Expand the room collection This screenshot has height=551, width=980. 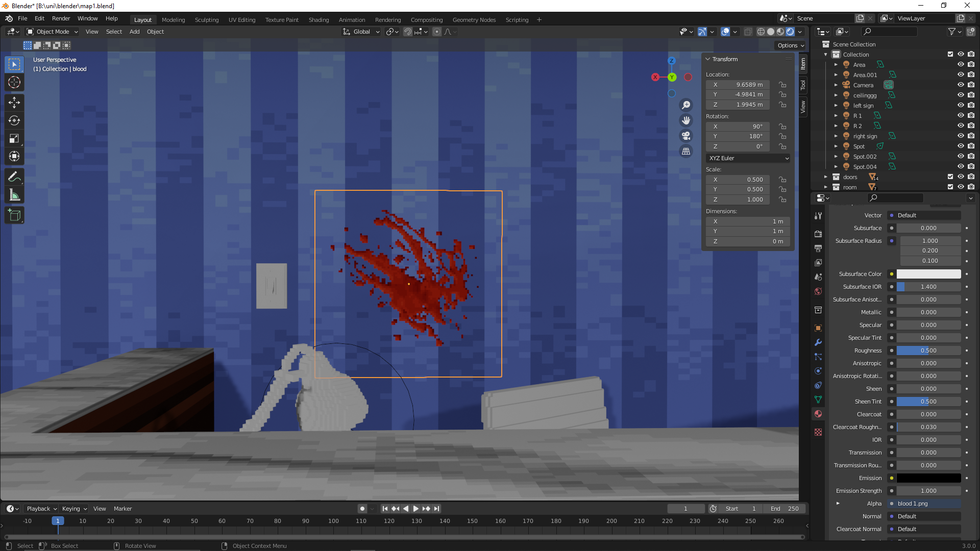(825, 187)
